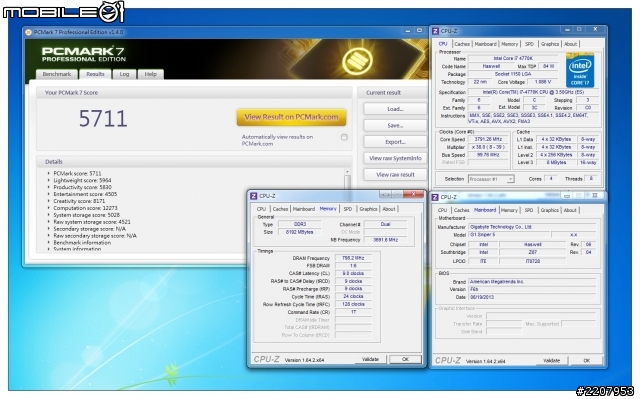Select Secondary storage score: N/A row
Viewport: 640px width, 399px height.
click(90, 229)
